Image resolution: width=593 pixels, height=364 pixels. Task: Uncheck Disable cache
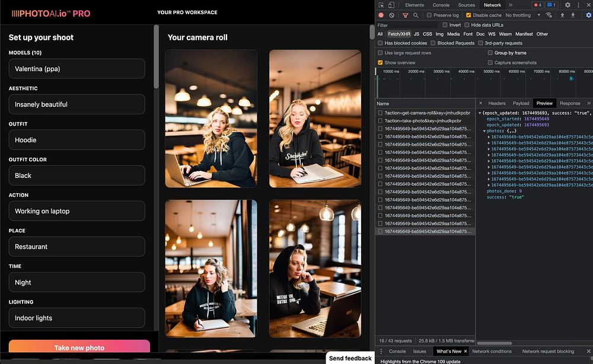[x=468, y=15]
